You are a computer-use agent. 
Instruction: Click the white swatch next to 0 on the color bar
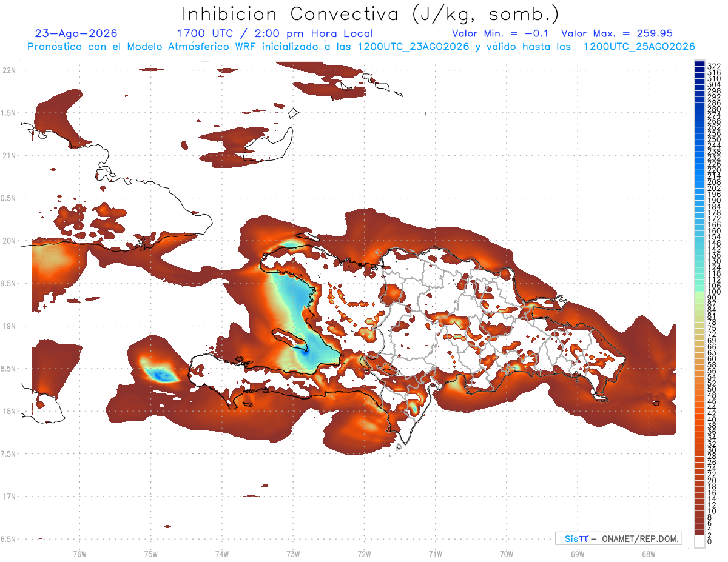(x=699, y=541)
